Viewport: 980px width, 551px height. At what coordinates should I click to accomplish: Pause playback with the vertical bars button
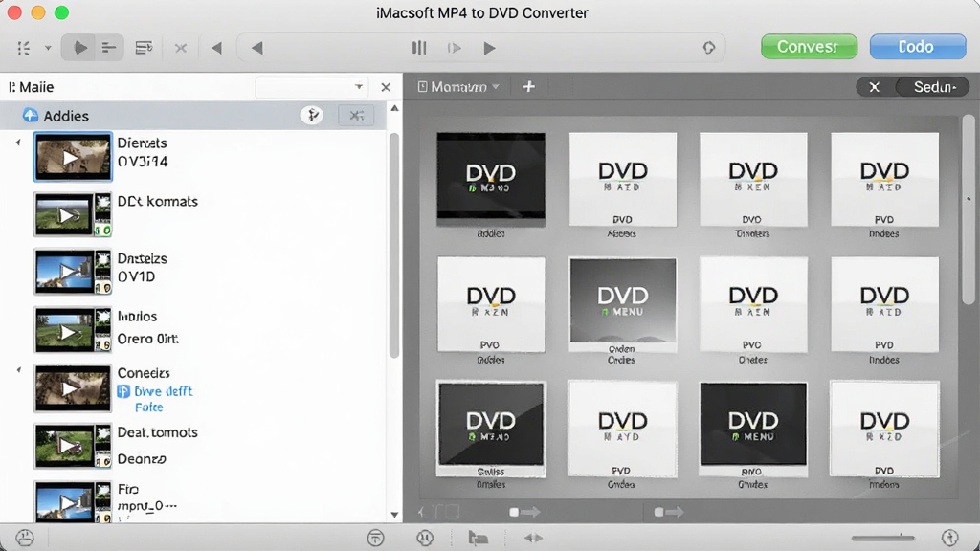pyautogui.click(x=419, y=48)
